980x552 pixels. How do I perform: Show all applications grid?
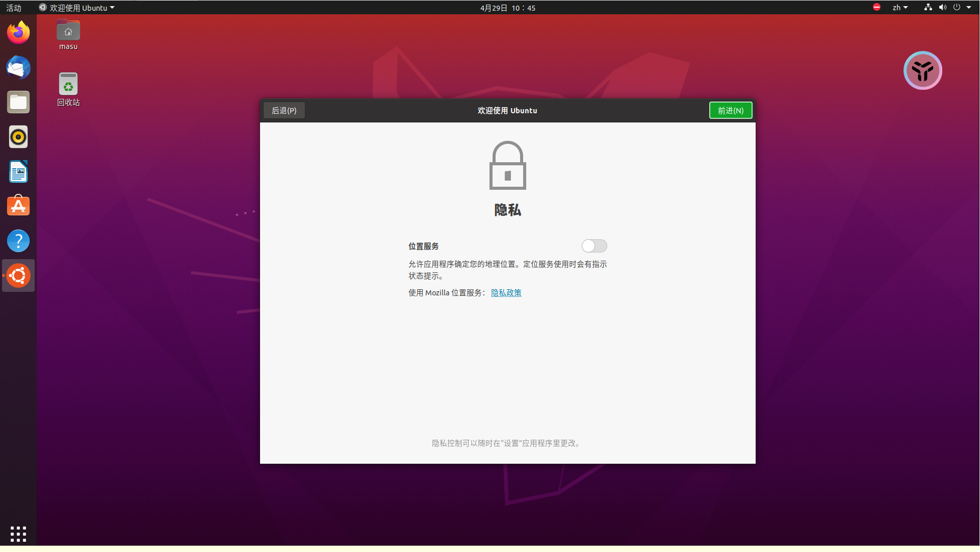click(x=18, y=534)
